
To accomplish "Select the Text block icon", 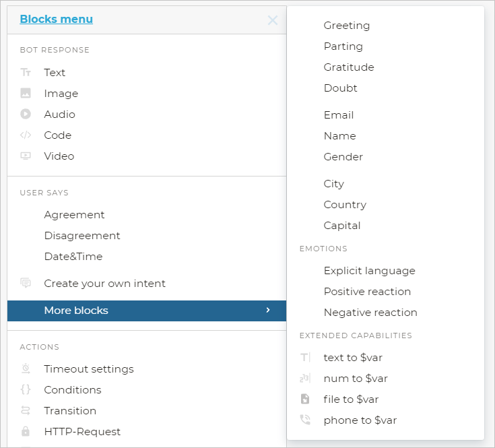I will click(x=26, y=73).
